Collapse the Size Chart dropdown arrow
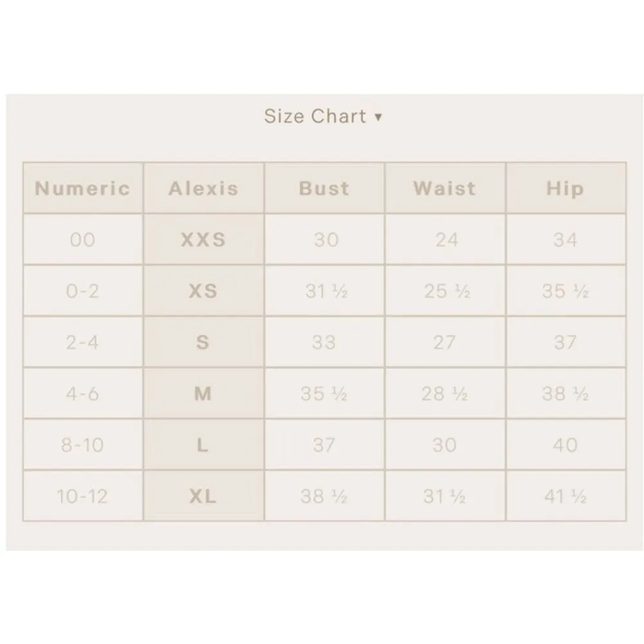 378,117
